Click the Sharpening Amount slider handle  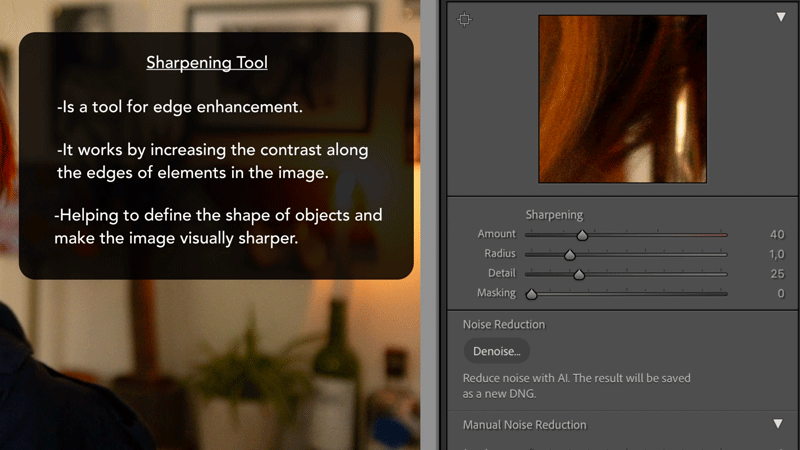point(582,236)
